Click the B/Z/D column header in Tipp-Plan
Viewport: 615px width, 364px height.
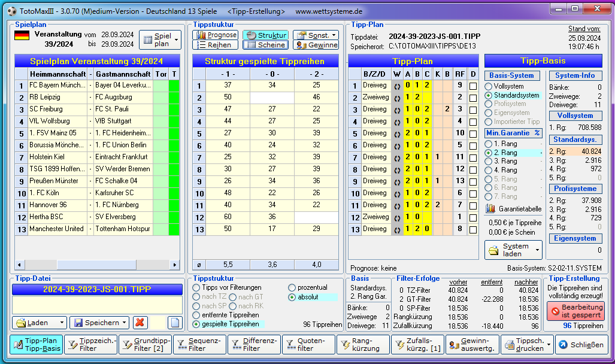click(x=375, y=74)
